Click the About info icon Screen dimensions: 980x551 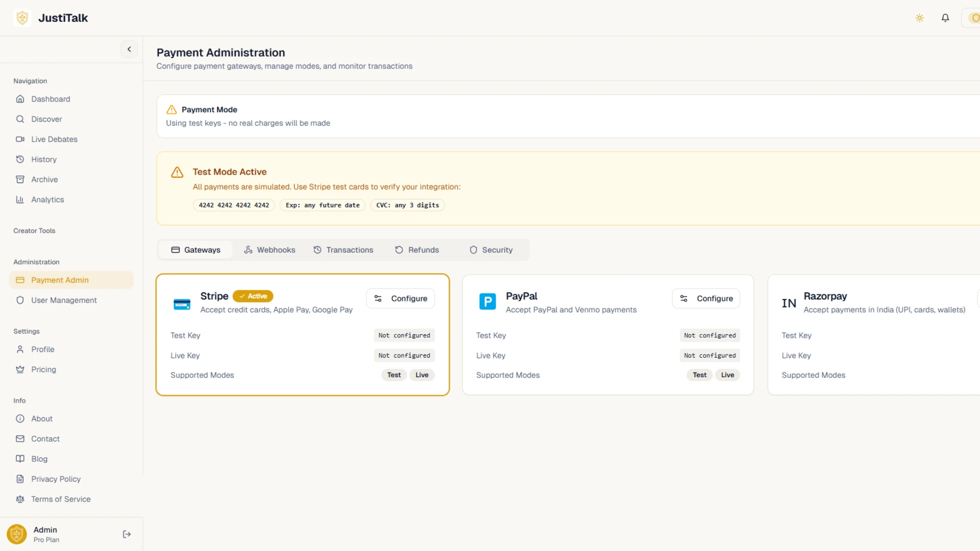tap(20, 419)
